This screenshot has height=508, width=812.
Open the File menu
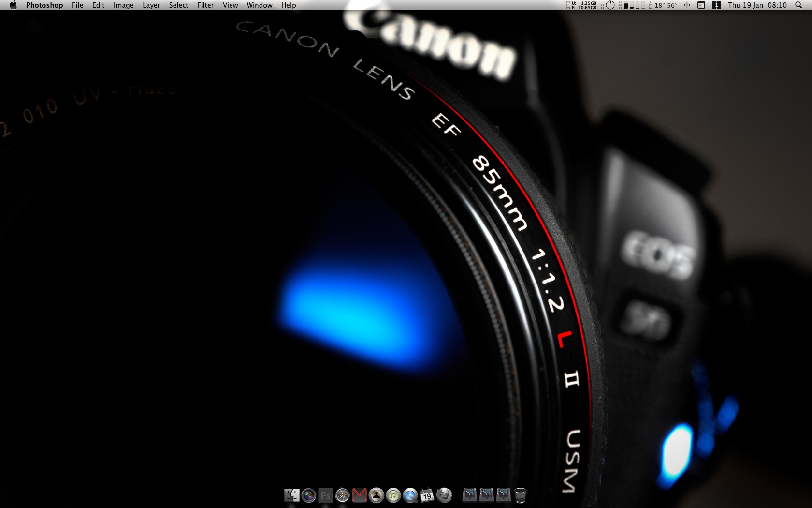77,5
